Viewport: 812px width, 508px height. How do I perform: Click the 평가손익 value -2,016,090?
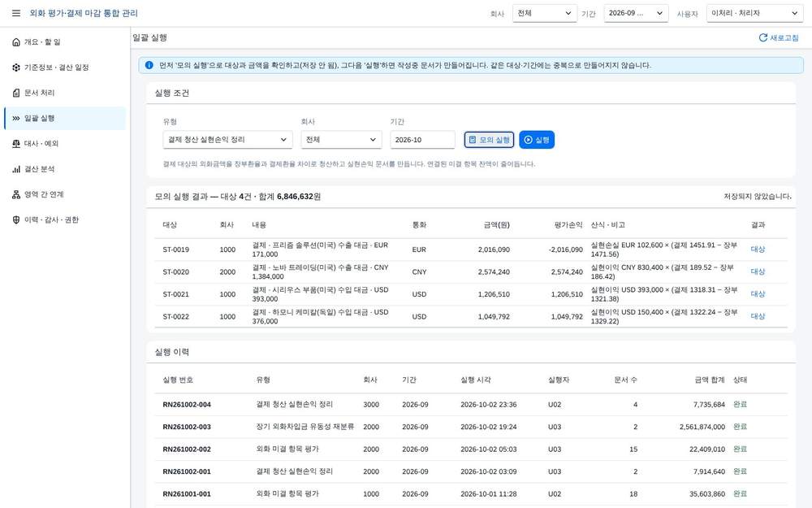coord(565,250)
